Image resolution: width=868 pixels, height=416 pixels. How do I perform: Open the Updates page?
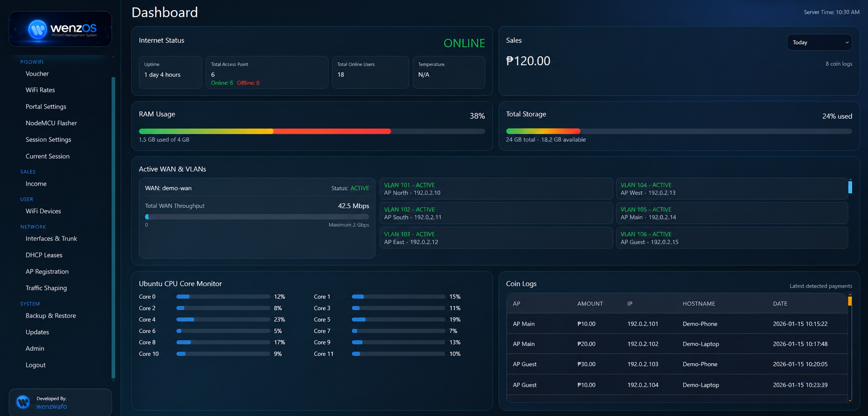click(x=37, y=332)
